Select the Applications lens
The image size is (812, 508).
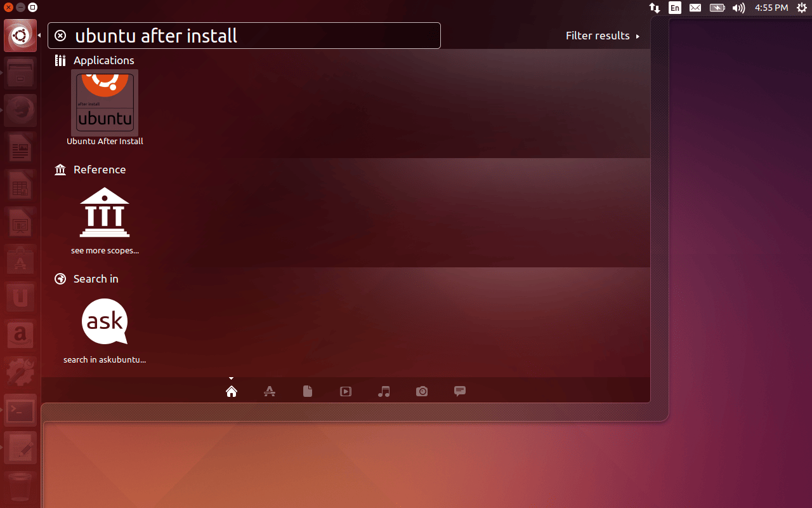click(269, 391)
